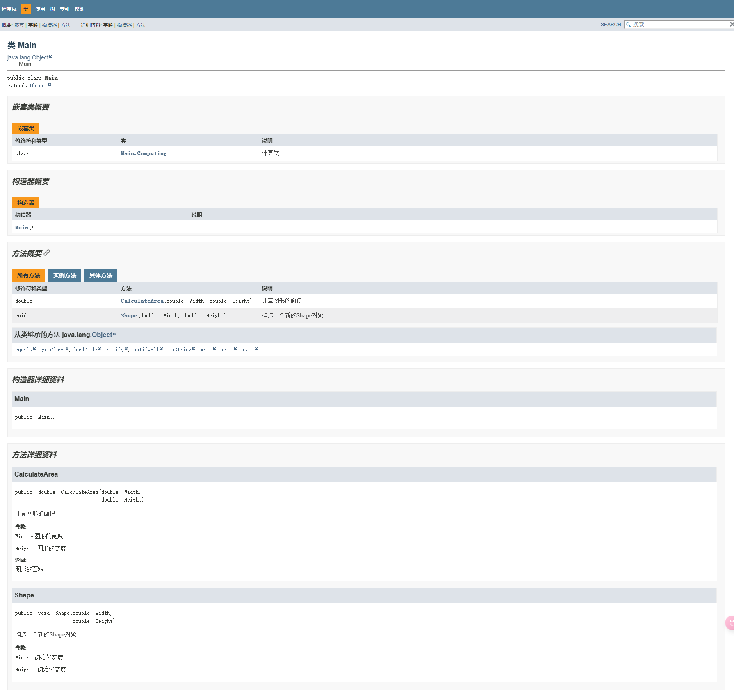The image size is (734, 700).
Task: Click the Main() constructor link
Action: [22, 228]
